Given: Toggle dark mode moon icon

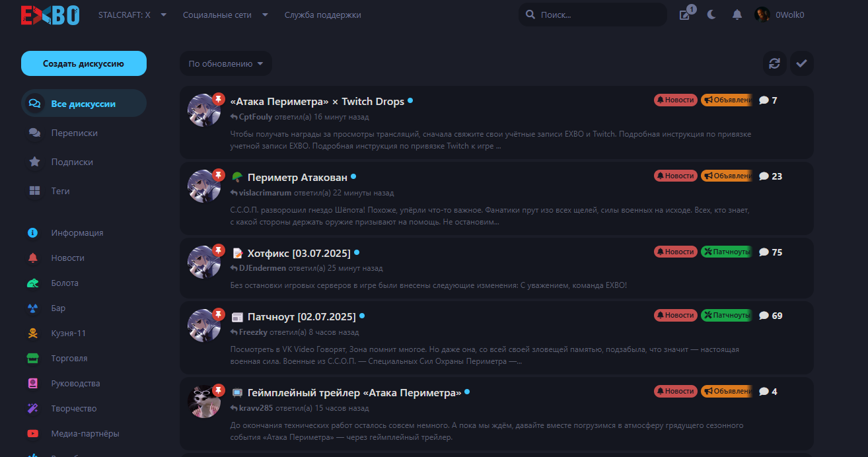Looking at the screenshot, I should coord(711,15).
